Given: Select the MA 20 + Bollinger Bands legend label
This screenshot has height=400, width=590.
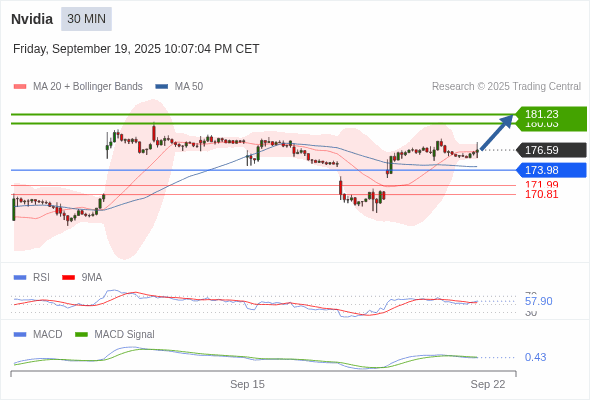Looking at the screenshot, I should [x=88, y=87].
